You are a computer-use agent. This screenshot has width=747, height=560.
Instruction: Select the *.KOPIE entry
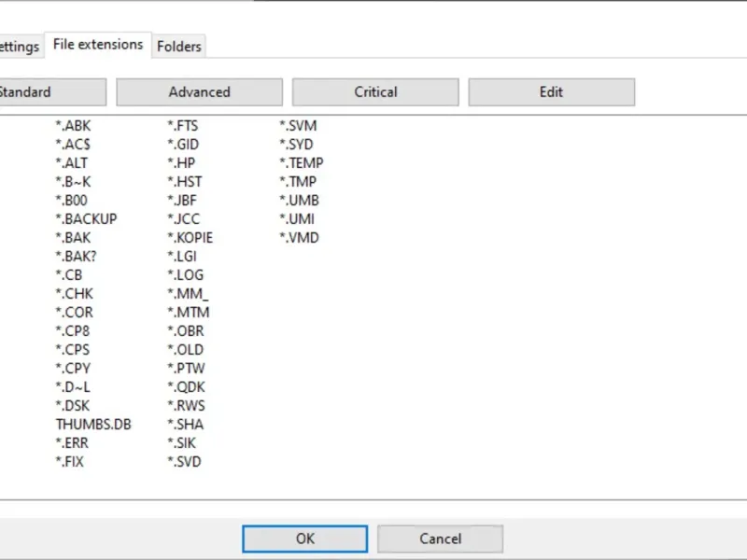point(190,238)
